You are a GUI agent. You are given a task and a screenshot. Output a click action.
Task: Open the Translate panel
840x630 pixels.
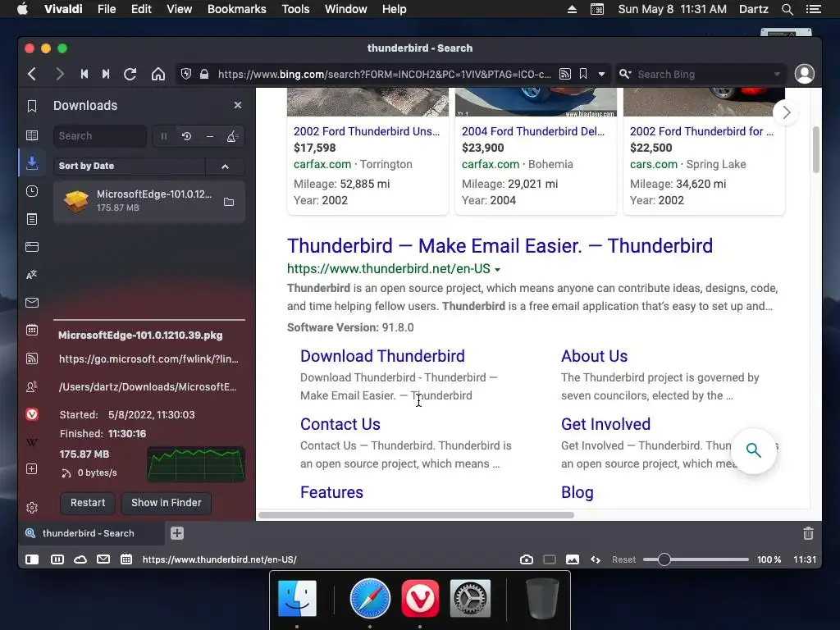[32, 275]
